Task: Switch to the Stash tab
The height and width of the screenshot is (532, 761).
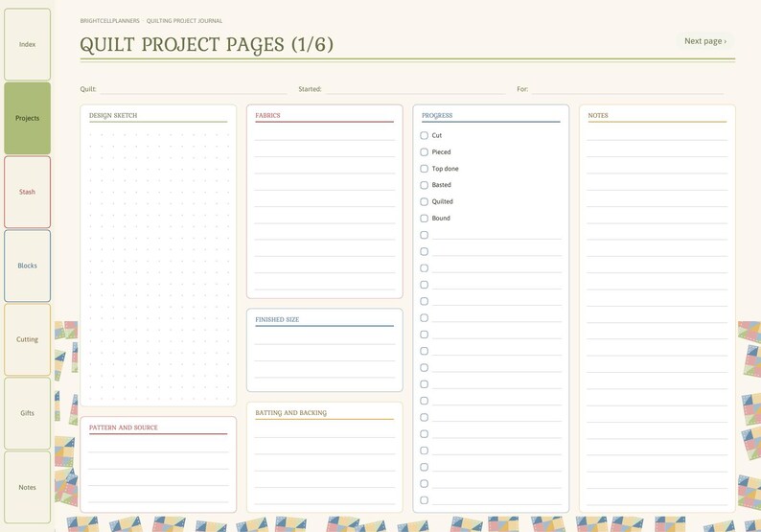Action: 27,192
